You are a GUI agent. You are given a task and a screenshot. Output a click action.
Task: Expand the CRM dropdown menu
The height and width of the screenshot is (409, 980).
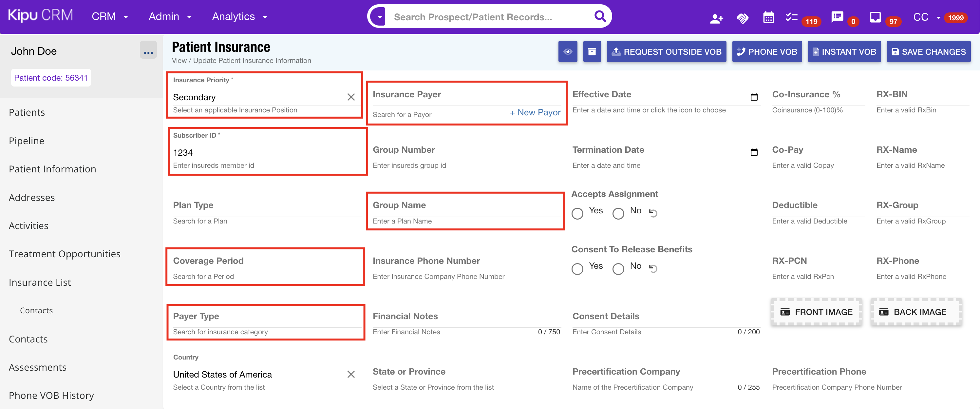tap(110, 17)
